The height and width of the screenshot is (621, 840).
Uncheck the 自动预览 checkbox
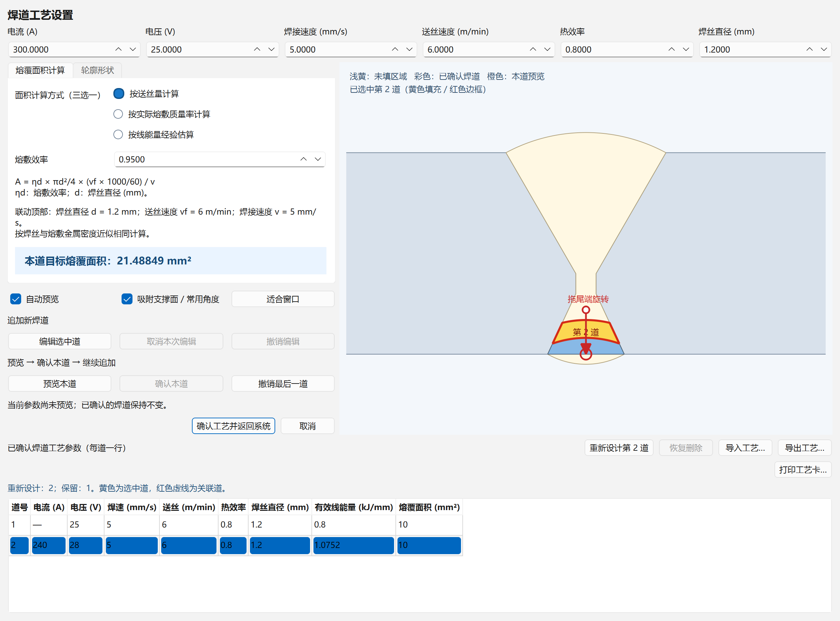click(x=16, y=299)
